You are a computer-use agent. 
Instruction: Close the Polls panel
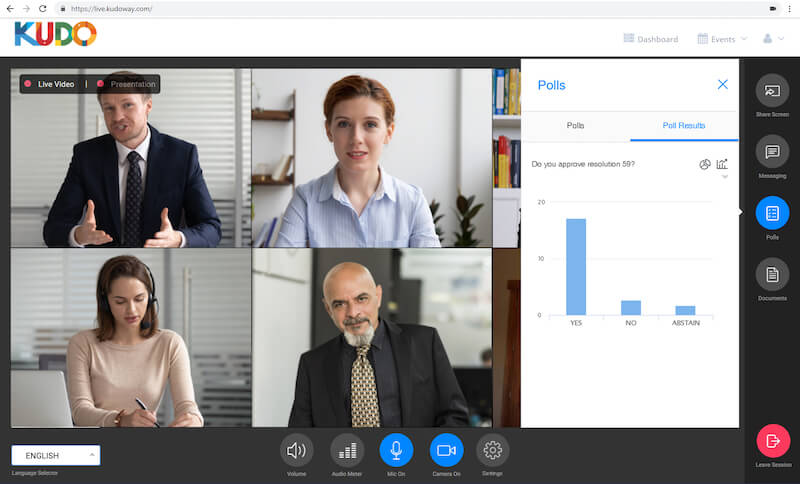[722, 84]
